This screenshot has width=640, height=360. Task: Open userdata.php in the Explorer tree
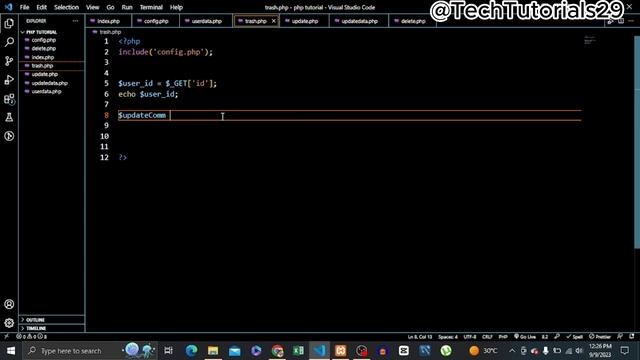[46, 91]
